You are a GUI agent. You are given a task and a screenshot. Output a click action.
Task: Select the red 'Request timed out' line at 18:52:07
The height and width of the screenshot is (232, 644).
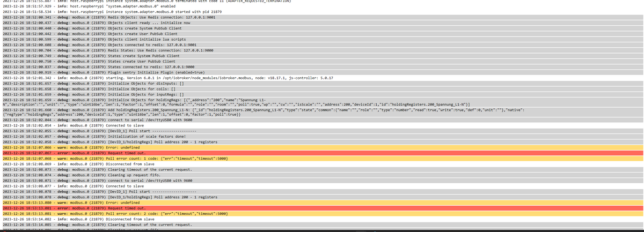[x=322, y=153]
